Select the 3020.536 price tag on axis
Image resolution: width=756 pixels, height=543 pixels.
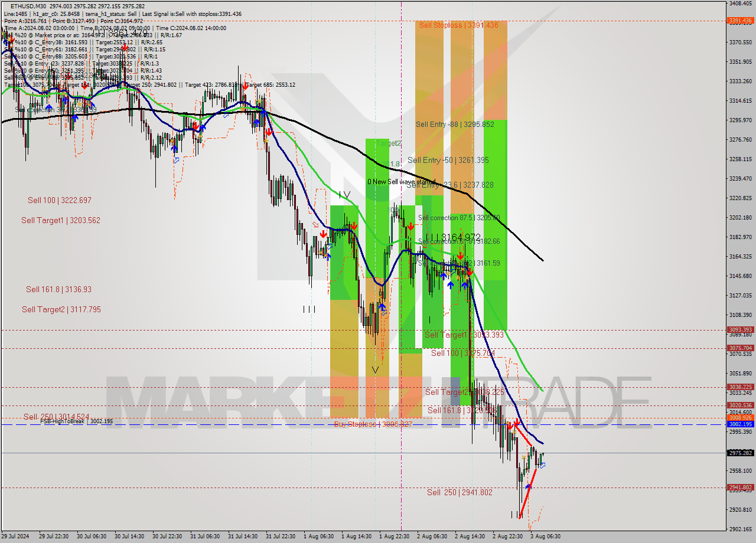click(740, 405)
